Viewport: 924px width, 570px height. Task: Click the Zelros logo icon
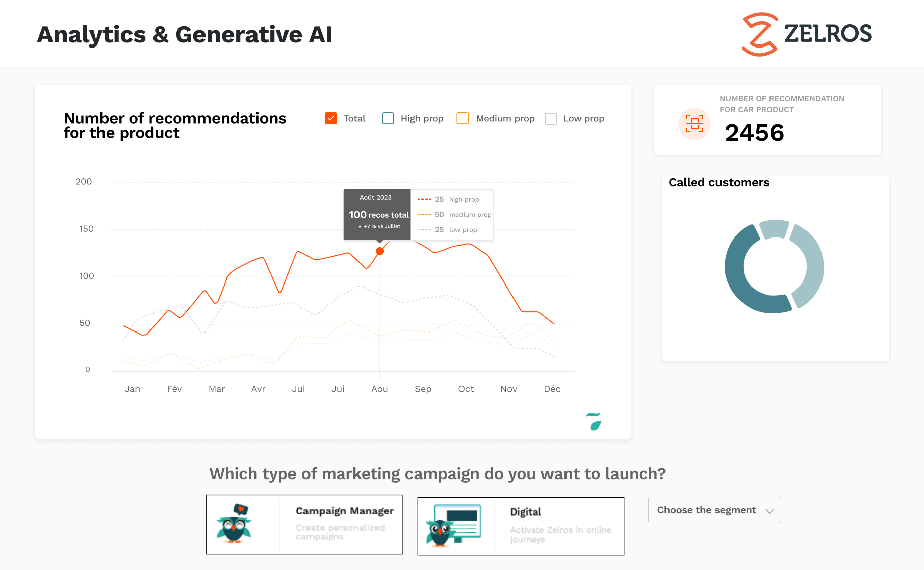pos(759,34)
